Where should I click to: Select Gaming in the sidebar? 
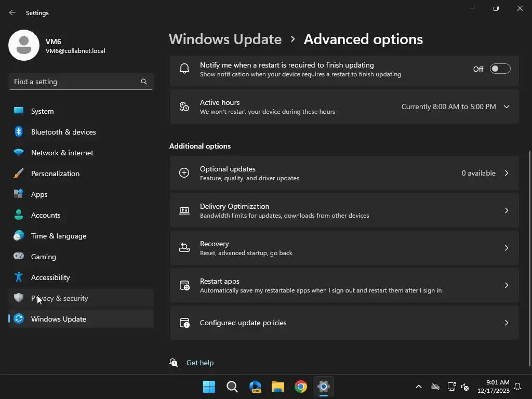pos(81,257)
